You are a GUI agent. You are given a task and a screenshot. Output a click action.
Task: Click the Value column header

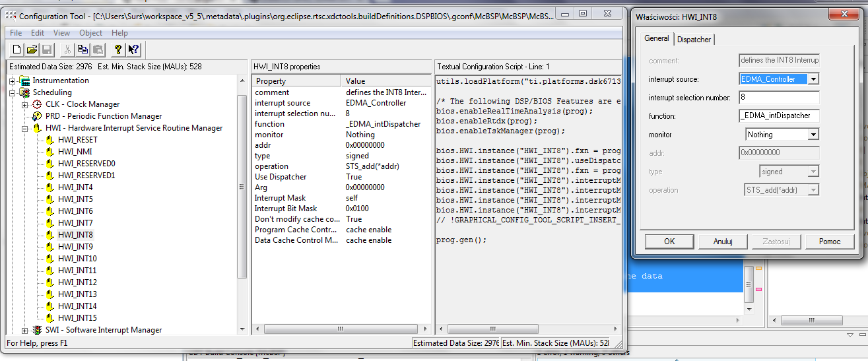tap(387, 81)
